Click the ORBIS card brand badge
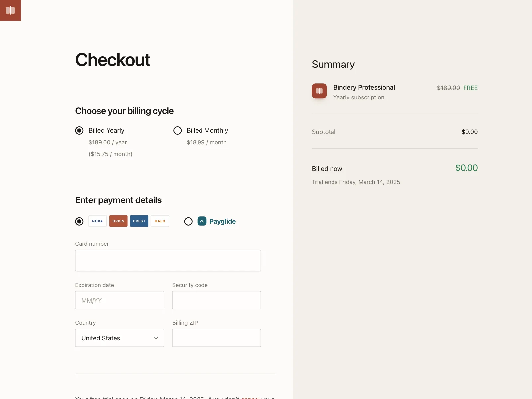The image size is (532, 399). click(118, 221)
